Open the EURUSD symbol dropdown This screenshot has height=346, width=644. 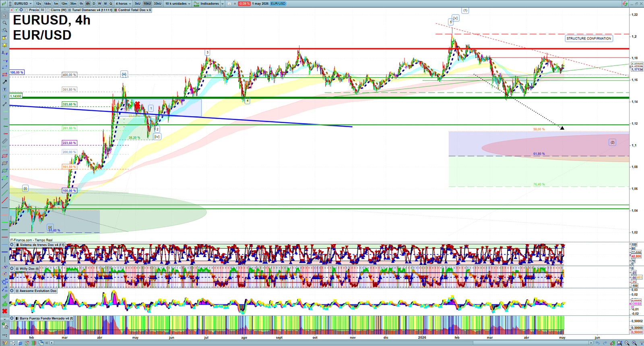[23, 4]
